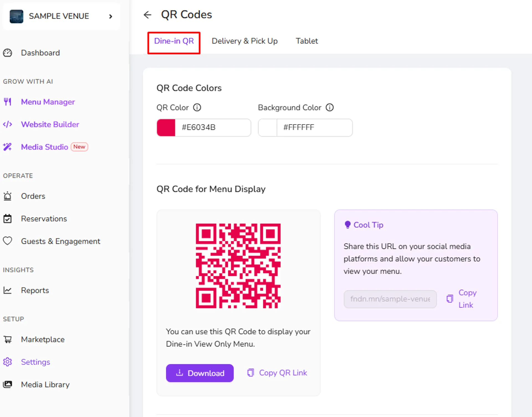Open Media Library

45,385
